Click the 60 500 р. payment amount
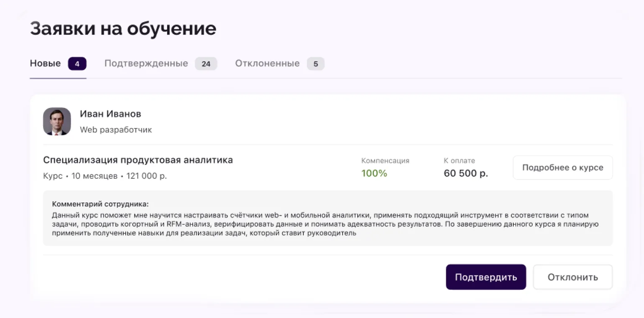 [466, 173]
